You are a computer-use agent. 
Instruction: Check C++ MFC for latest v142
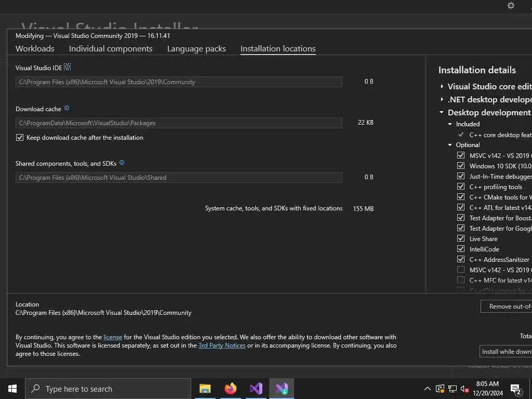click(460, 280)
